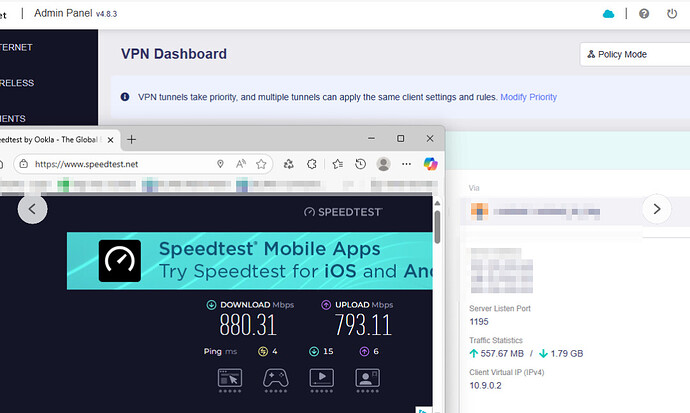690x413 pixels.
Task: Open a new browser tab
Action: pos(131,139)
